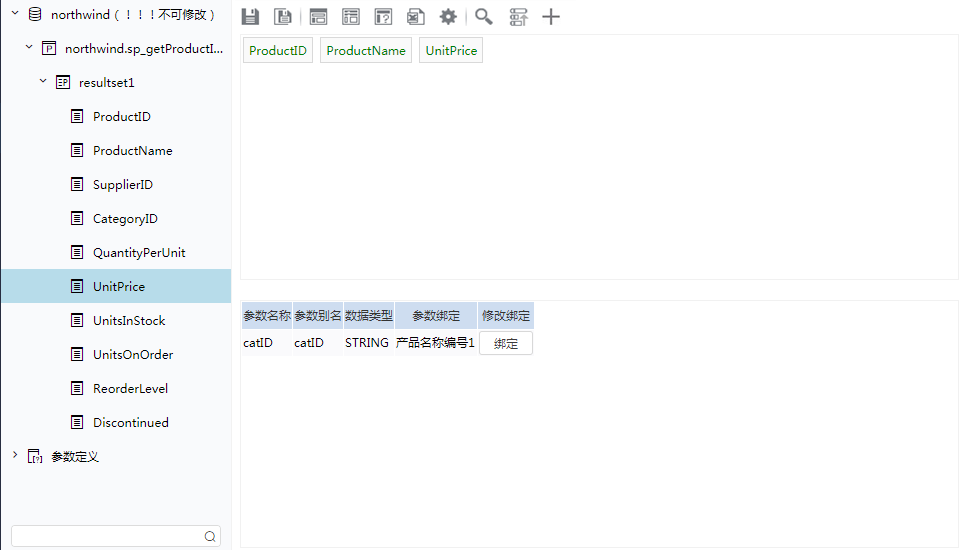This screenshot has width=964, height=550.
Task: Click the STRING data type cell
Action: [x=367, y=342]
